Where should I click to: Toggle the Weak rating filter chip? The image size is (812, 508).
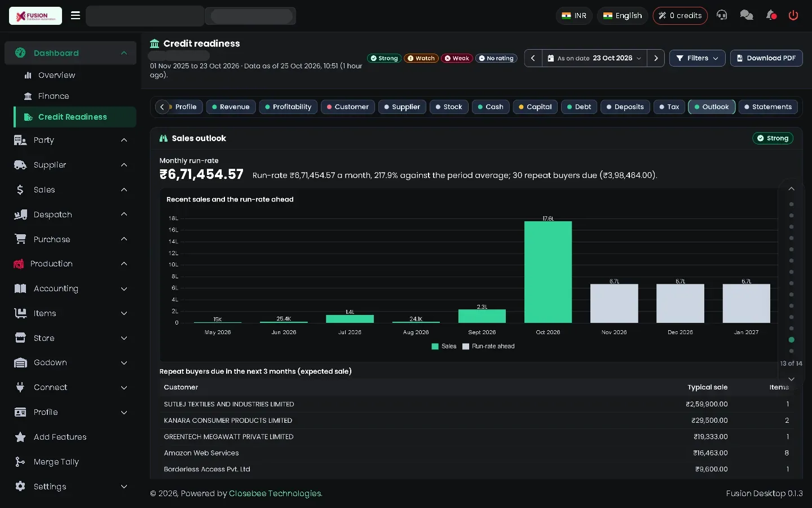(457, 58)
